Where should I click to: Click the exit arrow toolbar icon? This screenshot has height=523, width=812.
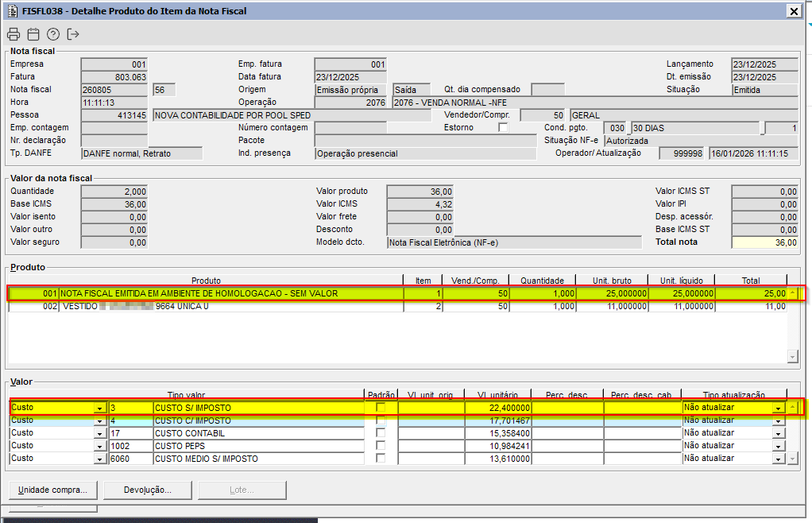tap(73, 34)
